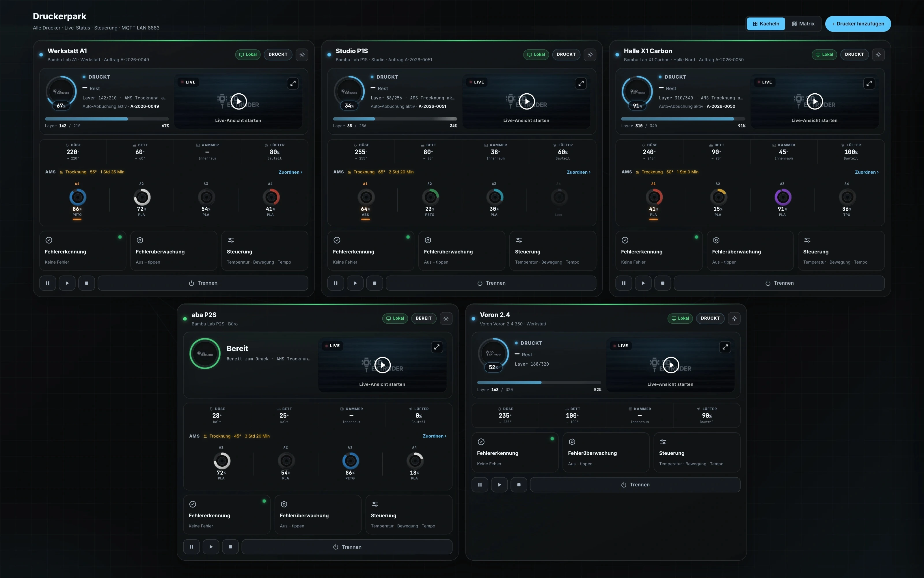Open Steuerung panel on Studio P1S
924x578 pixels.
click(553, 251)
